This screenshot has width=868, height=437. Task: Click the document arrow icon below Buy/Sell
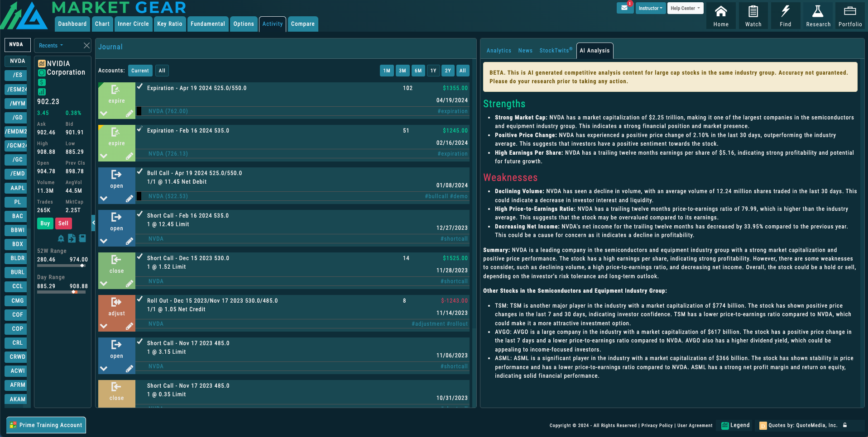click(x=72, y=238)
